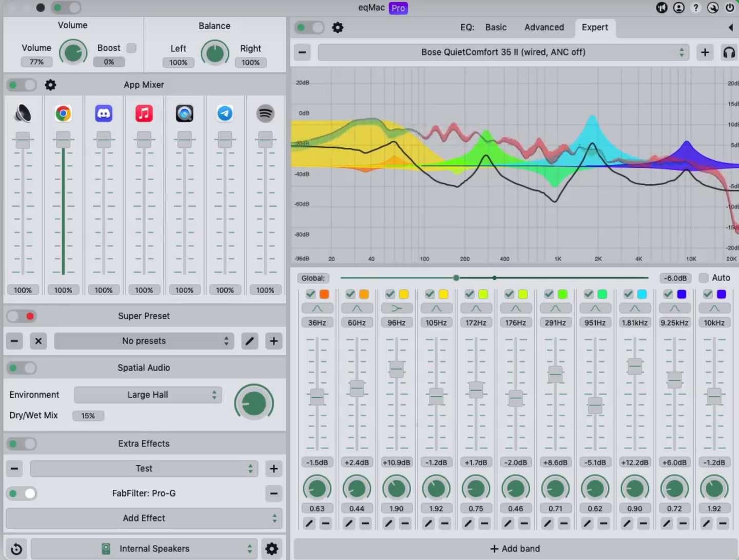Open the help question mark icon
Screen dimensions: 739x560
(x=695, y=8)
